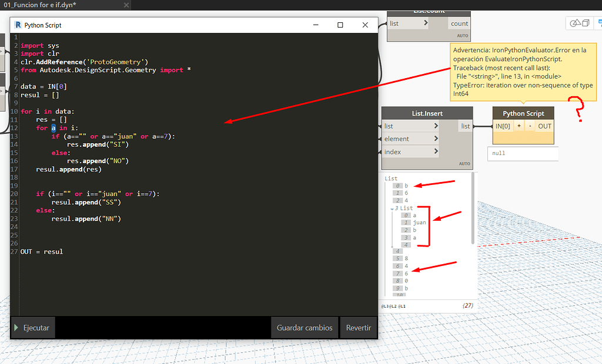Open the element input chevron on List.Insert
The image size is (602, 364).
[x=435, y=138]
